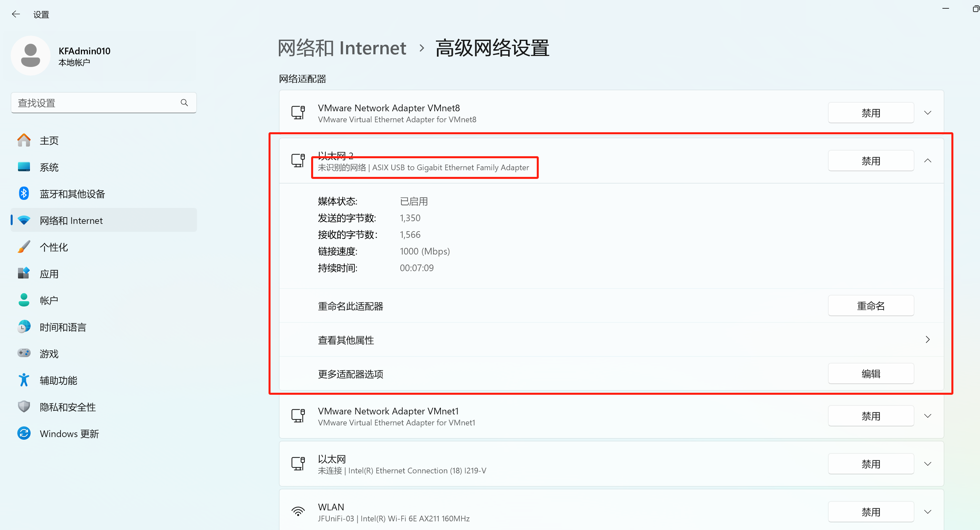Open 蓝牙和其他设备 Bluetooth icon
This screenshot has height=530, width=980.
click(24, 194)
